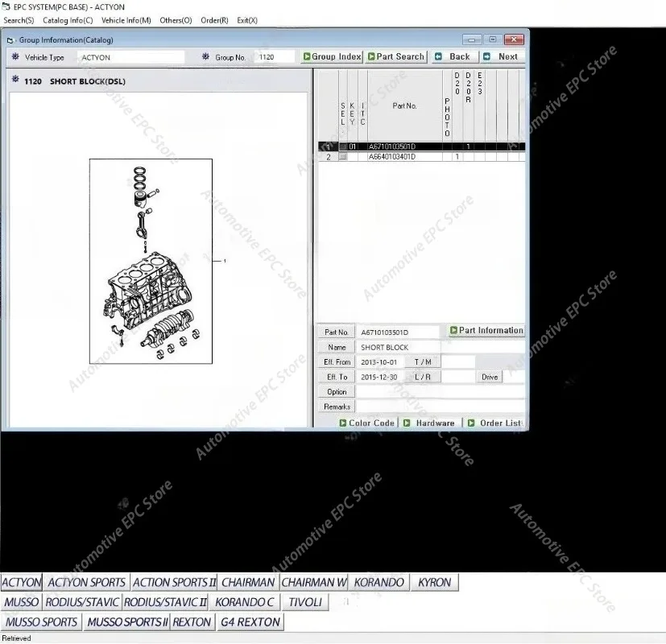Click the L / R label button
The width and height of the screenshot is (666, 644).
[x=423, y=377]
